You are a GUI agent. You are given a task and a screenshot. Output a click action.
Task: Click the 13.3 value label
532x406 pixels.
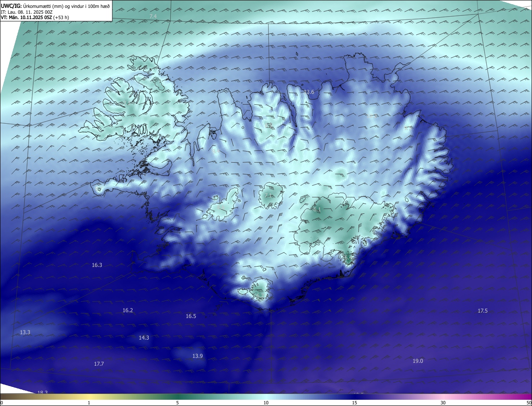pos(25,333)
